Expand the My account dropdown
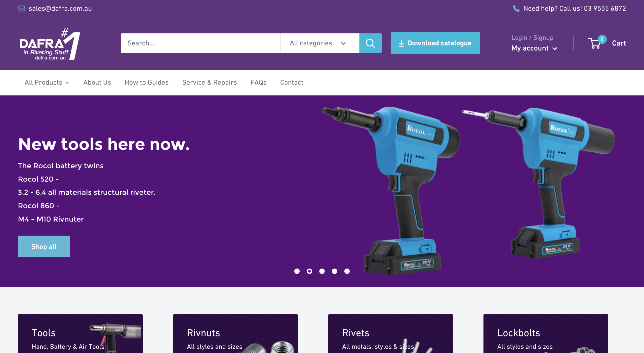Screen dimensions: 644x353 (534, 48)
